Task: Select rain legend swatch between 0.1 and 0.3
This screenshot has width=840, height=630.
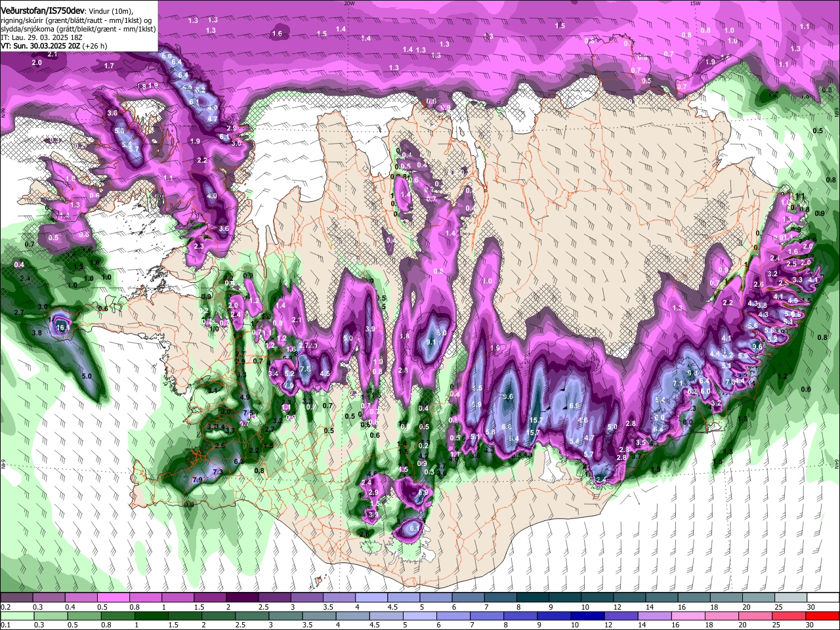Action: (17, 616)
